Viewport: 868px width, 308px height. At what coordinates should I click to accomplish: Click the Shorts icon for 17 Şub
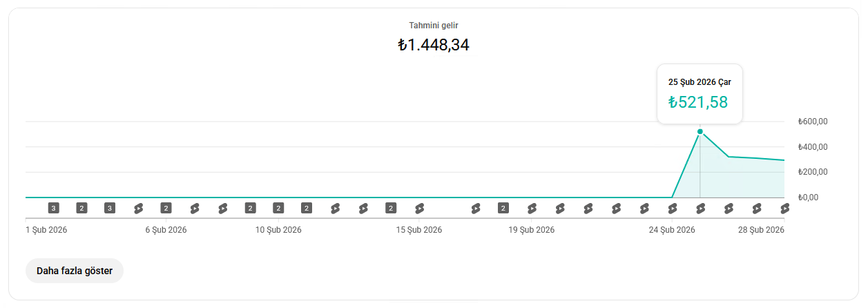[x=475, y=208]
